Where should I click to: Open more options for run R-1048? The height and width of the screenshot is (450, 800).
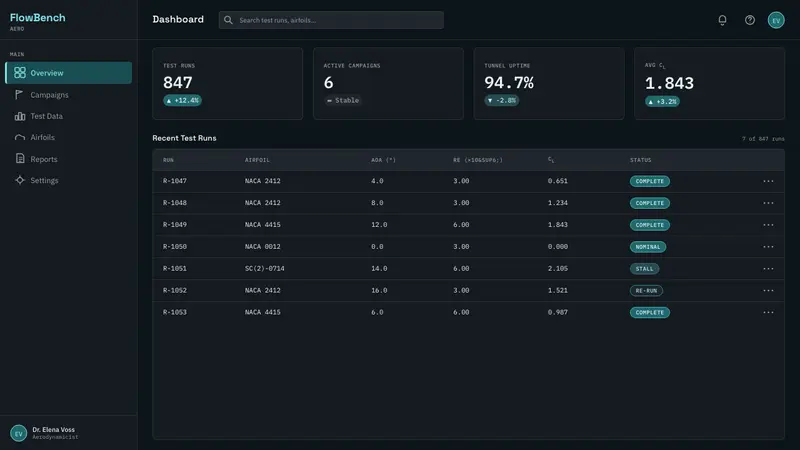point(768,203)
